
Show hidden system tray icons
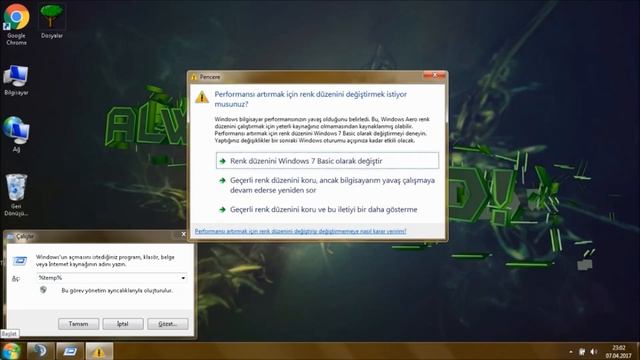pyautogui.click(x=571, y=352)
